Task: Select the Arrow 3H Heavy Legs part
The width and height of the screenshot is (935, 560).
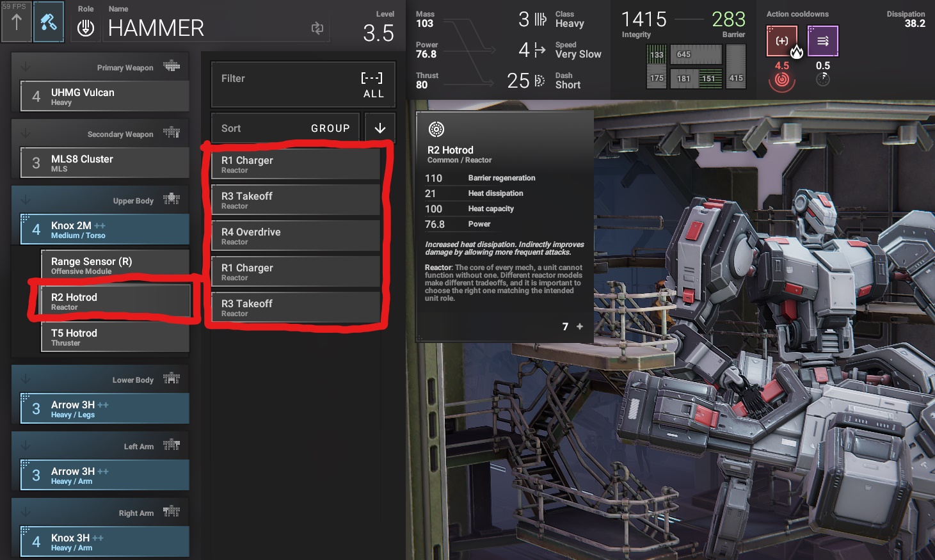Action: [105, 408]
